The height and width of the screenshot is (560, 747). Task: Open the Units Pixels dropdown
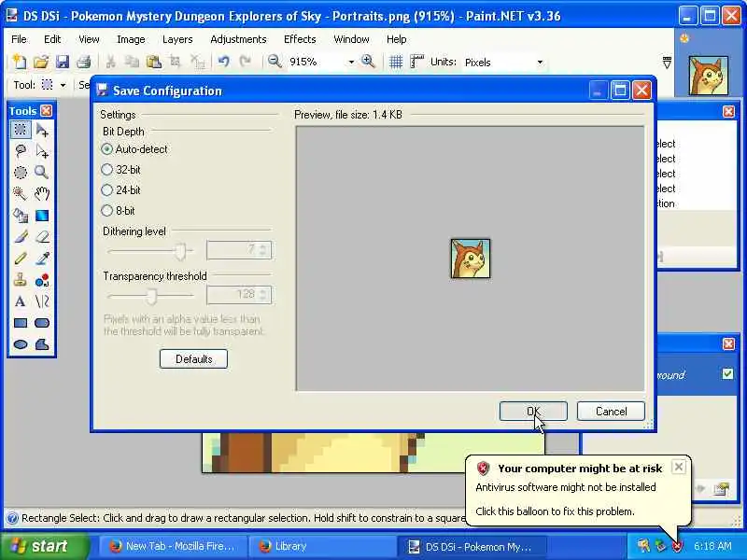coord(540,63)
